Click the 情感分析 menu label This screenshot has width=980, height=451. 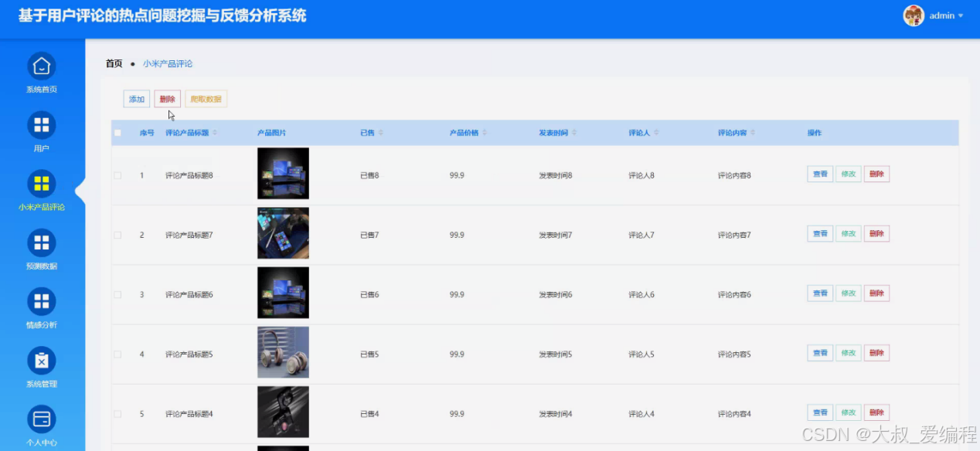click(42, 325)
